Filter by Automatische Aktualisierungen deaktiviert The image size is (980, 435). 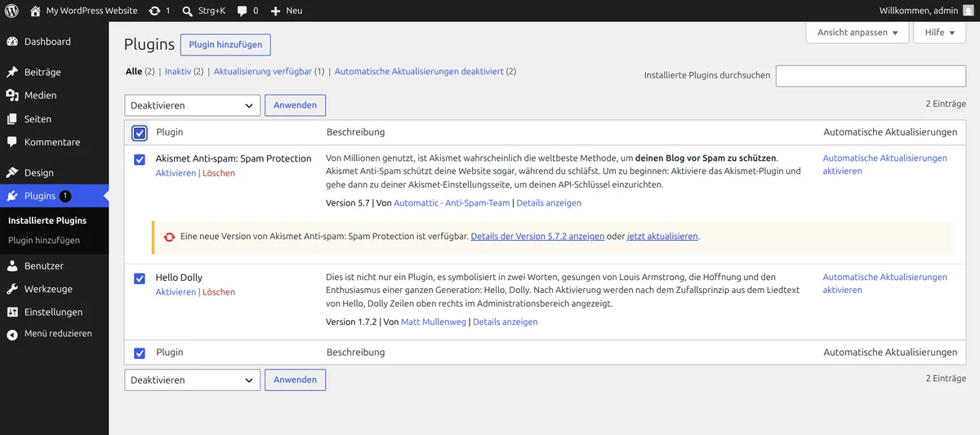[419, 72]
